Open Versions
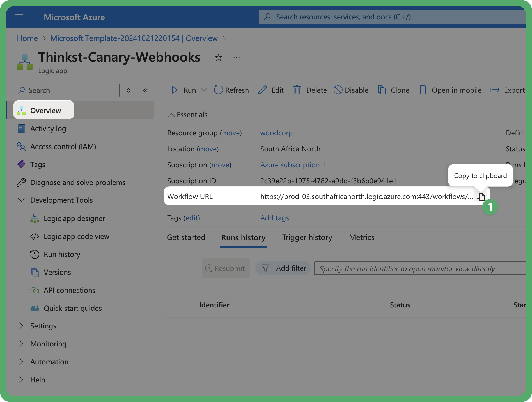The height and width of the screenshot is (402, 532). click(57, 272)
